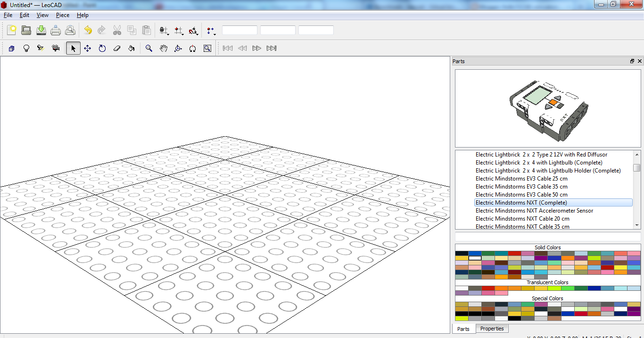
Task: Undo the last action
Action: point(88,30)
